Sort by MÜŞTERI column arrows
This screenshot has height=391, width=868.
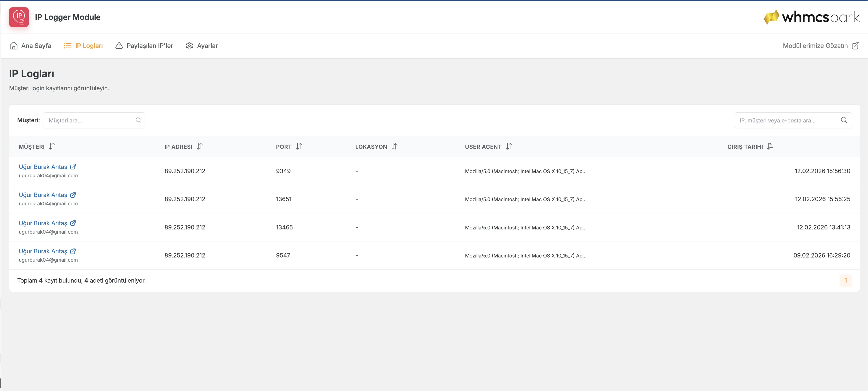[x=52, y=147]
